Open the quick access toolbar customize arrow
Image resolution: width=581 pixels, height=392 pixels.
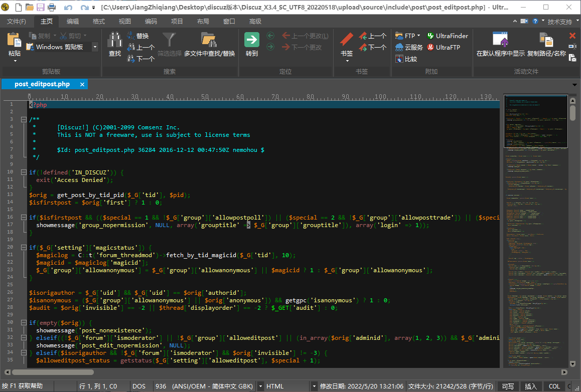coord(94,8)
